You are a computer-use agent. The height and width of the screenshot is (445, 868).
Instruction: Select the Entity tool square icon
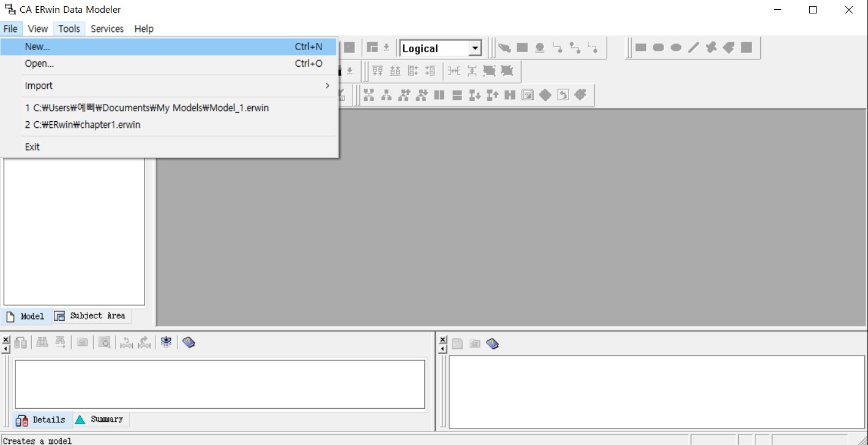[522, 48]
